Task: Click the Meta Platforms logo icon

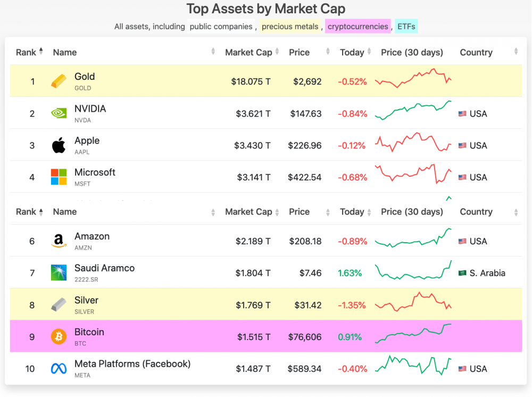Action: point(59,369)
